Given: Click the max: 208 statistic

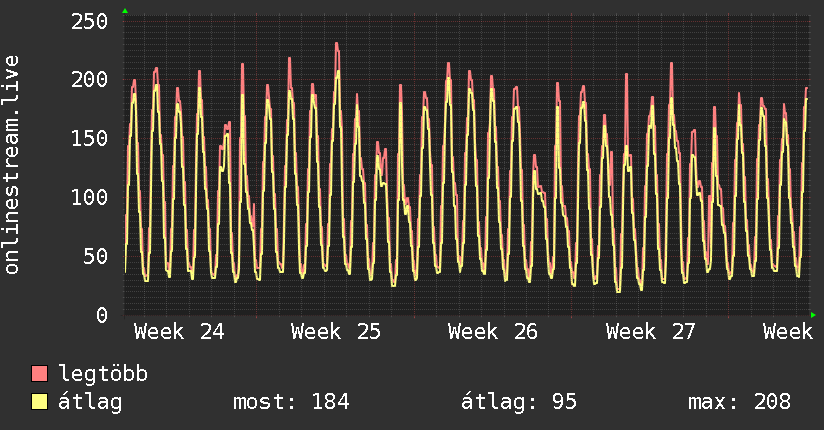Looking at the screenshot, I should [739, 402].
